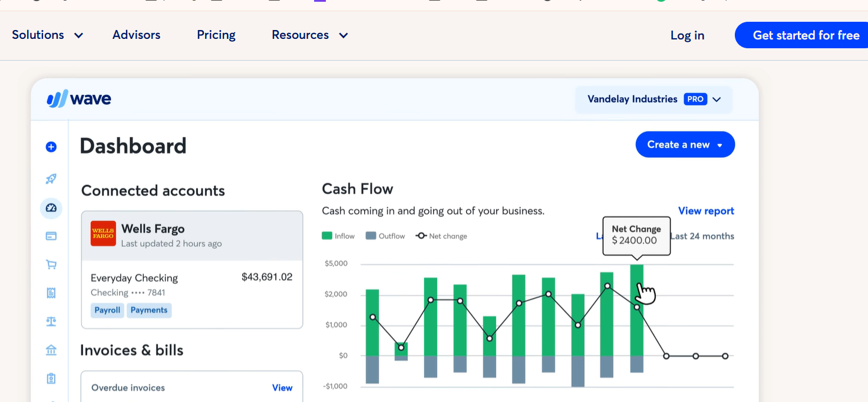Click the Connected accounts heading
The height and width of the screenshot is (402, 868).
pyautogui.click(x=153, y=191)
